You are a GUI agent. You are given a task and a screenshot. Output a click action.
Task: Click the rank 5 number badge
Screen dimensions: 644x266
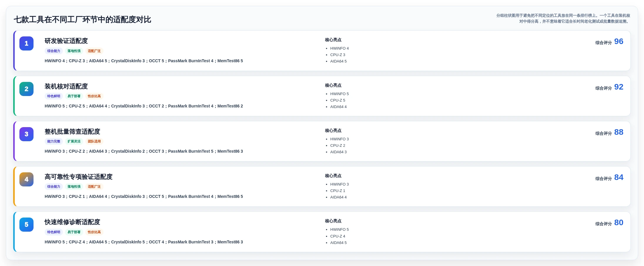point(26,225)
